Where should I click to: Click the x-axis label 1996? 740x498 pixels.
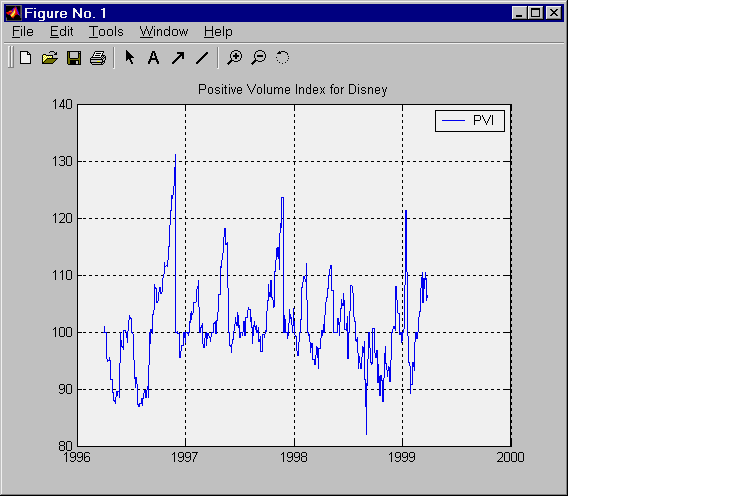(x=77, y=457)
